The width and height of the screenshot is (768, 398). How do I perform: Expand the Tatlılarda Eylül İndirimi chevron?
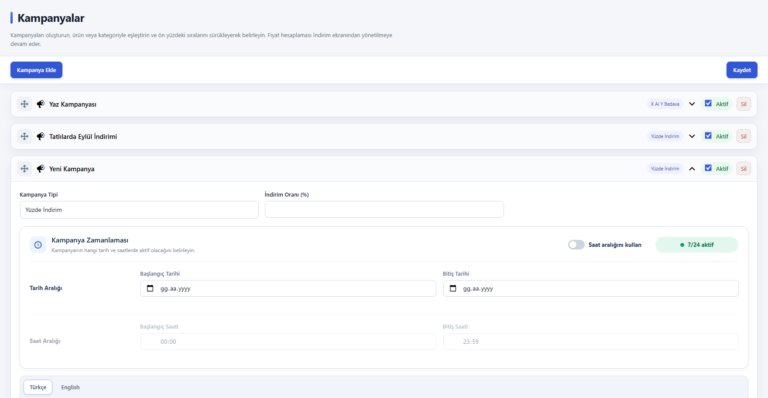(x=692, y=136)
